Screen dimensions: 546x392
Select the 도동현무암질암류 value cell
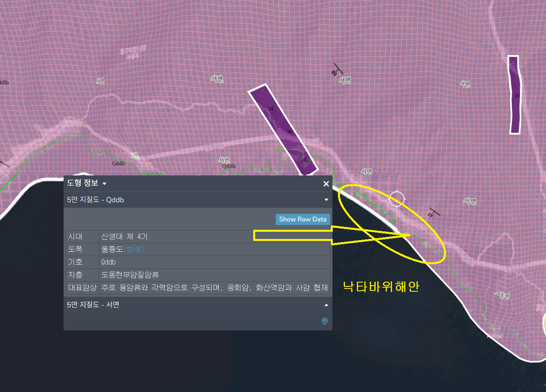pos(214,275)
